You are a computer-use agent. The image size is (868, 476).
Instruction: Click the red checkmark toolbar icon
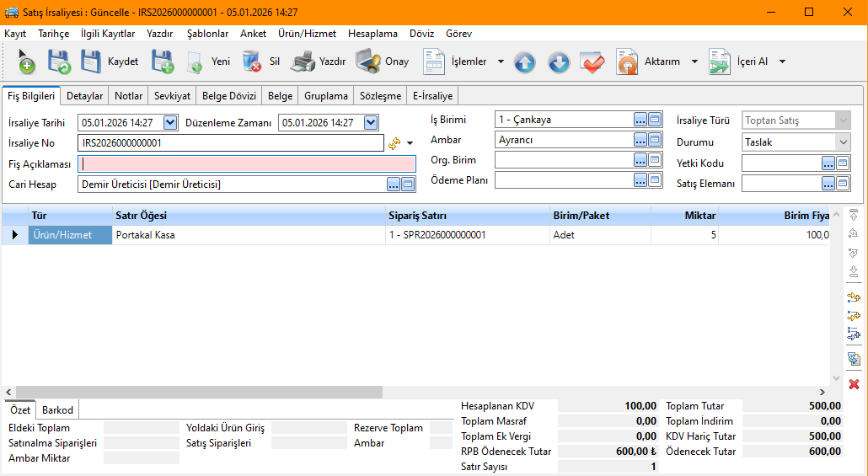[x=592, y=62]
